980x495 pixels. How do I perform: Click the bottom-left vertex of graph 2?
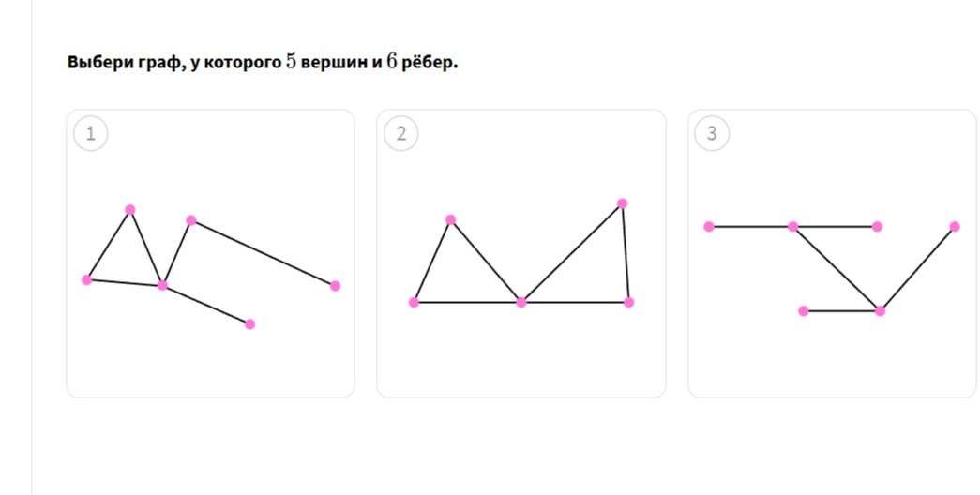click(x=414, y=303)
